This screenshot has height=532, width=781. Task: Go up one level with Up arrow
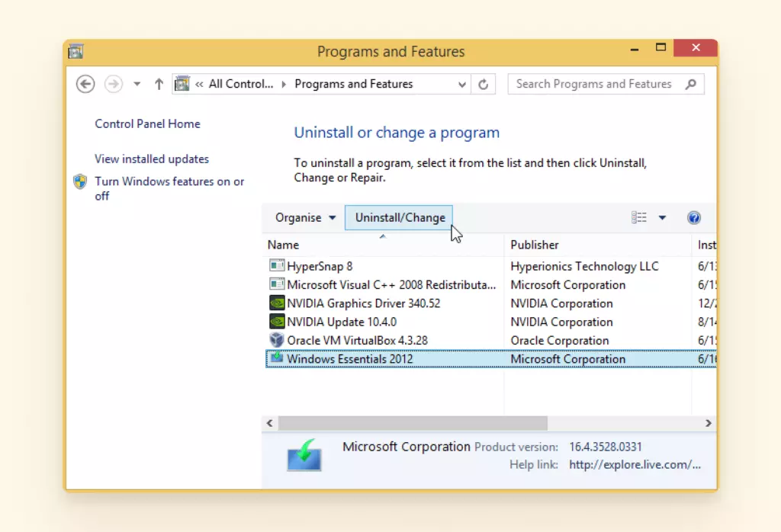point(159,84)
